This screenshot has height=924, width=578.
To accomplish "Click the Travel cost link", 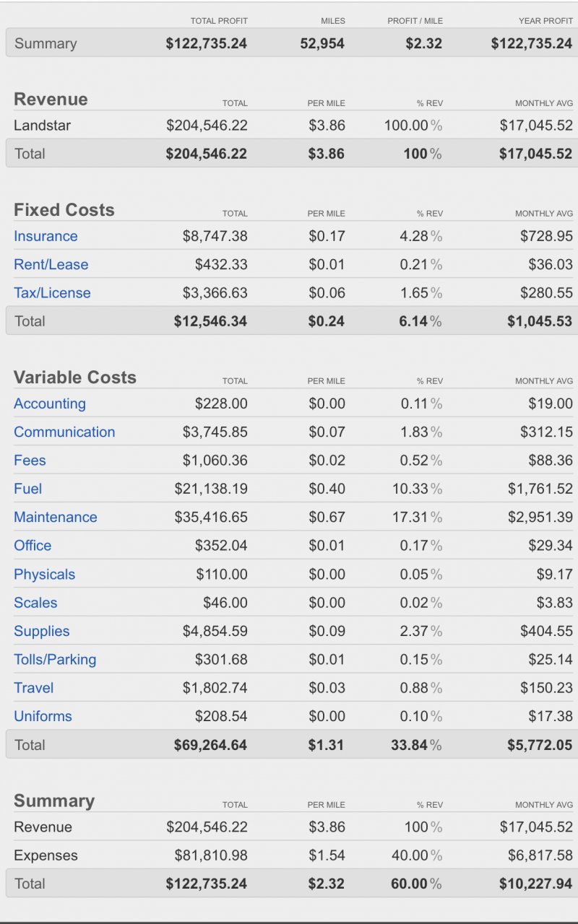I will tap(33, 687).
